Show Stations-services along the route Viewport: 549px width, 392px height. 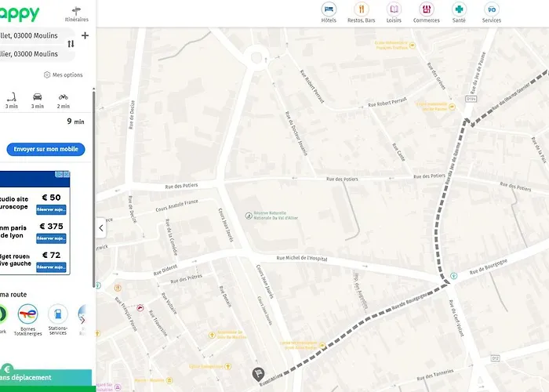pyautogui.click(x=58, y=316)
